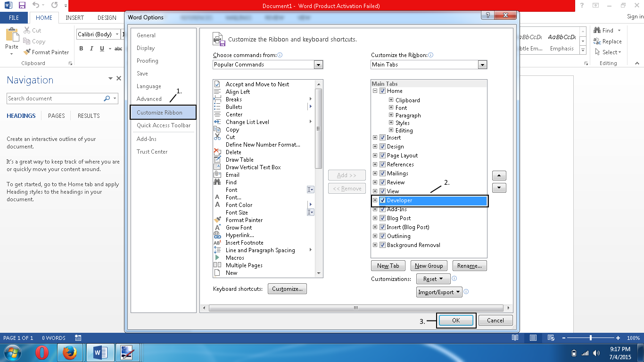This screenshot has height=362, width=644.
Task: Click the Save icon in quick access toolbar
Action: click(x=22, y=6)
